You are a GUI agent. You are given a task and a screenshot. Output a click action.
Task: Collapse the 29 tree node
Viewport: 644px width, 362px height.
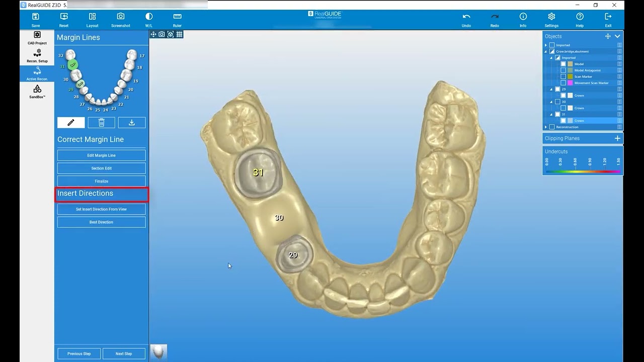(x=551, y=89)
